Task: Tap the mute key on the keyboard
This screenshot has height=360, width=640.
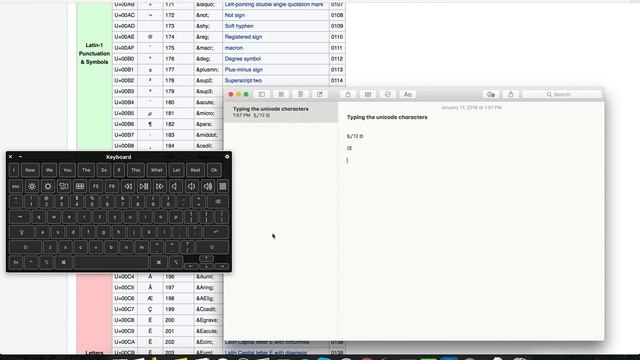Action: click(176, 187)
